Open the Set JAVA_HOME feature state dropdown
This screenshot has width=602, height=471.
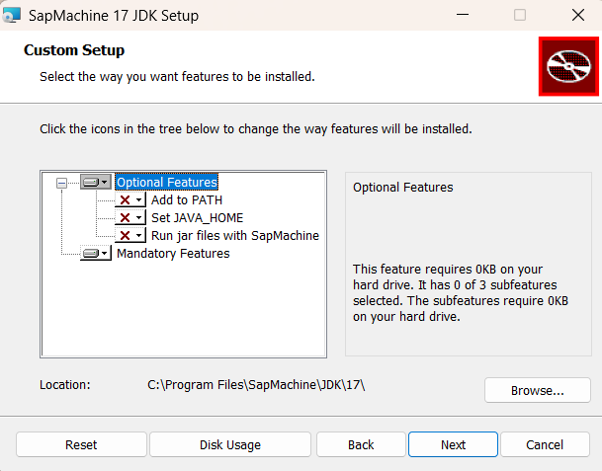[130, 218]
